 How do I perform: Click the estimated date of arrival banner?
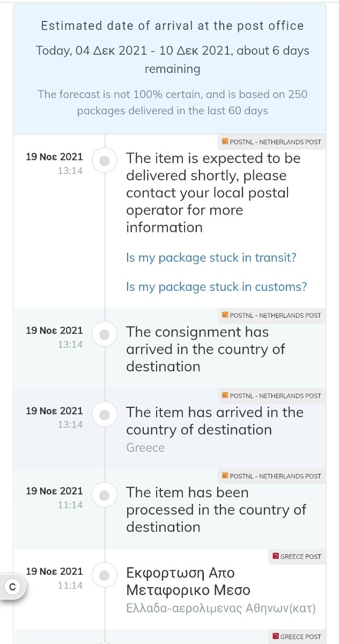tap(169, 69)
